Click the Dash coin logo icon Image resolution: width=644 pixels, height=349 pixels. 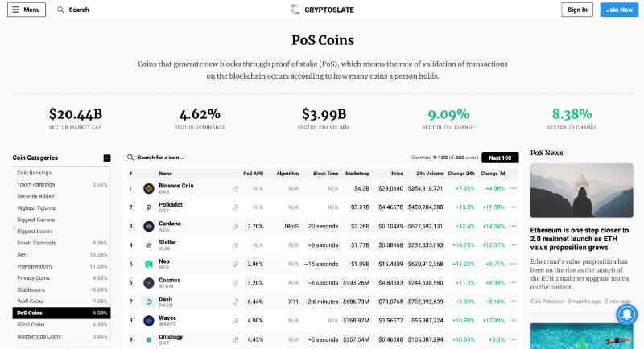tap(148, 302)
